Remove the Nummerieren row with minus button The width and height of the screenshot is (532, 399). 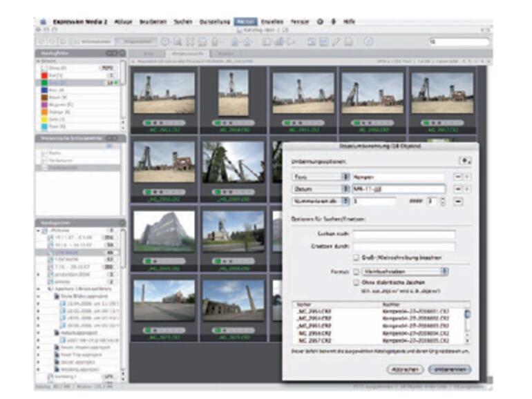457,201
